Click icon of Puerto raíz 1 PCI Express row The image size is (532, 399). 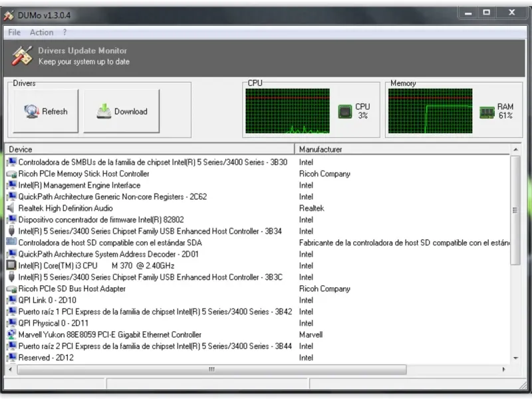[x=12, y=311]
